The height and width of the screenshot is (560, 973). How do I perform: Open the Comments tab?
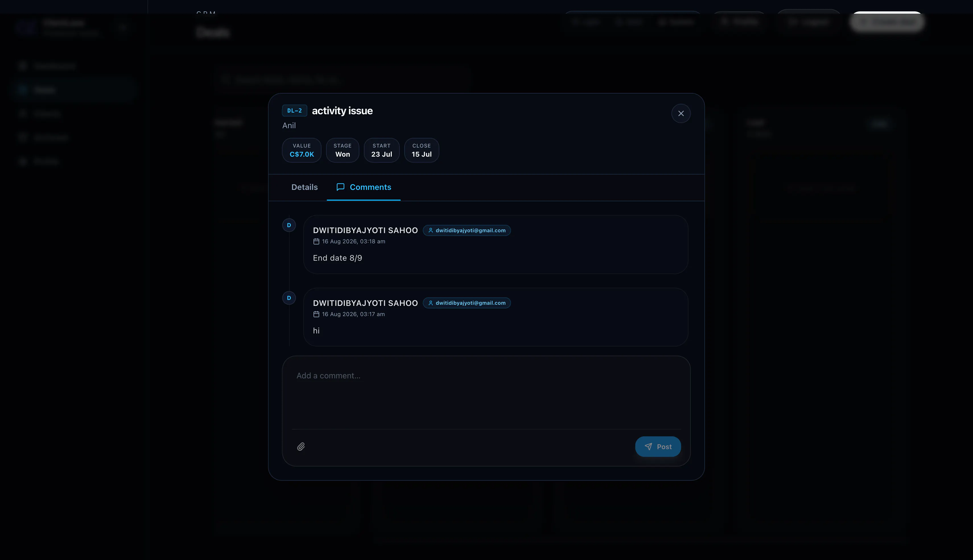pyautogui.click(x=364, y=187)
